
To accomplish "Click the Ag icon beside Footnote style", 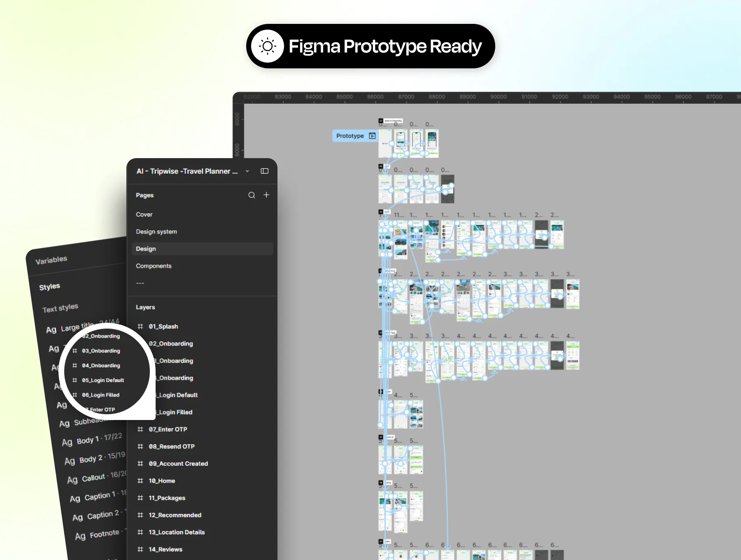I will point(80,536).
